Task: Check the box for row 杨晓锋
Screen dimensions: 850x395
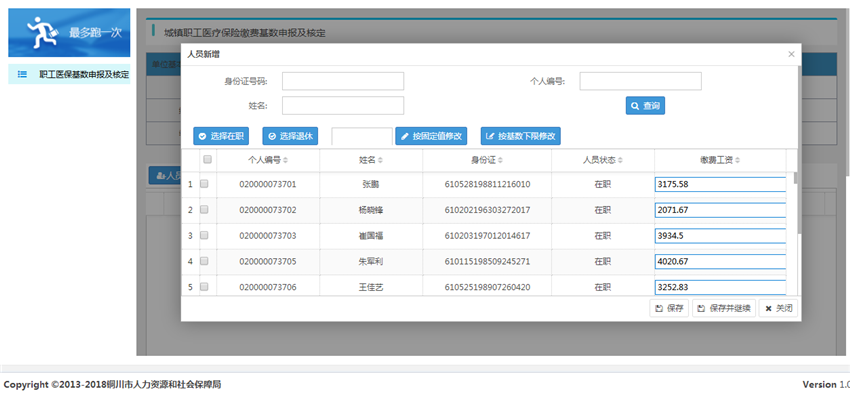Action: tap(204, 210)
